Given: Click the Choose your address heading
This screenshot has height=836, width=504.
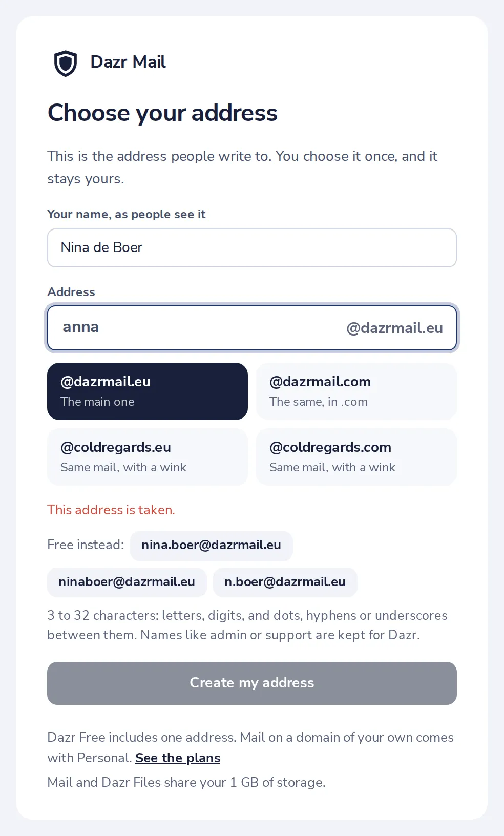Looking at the screenshot, I should 162,113.
